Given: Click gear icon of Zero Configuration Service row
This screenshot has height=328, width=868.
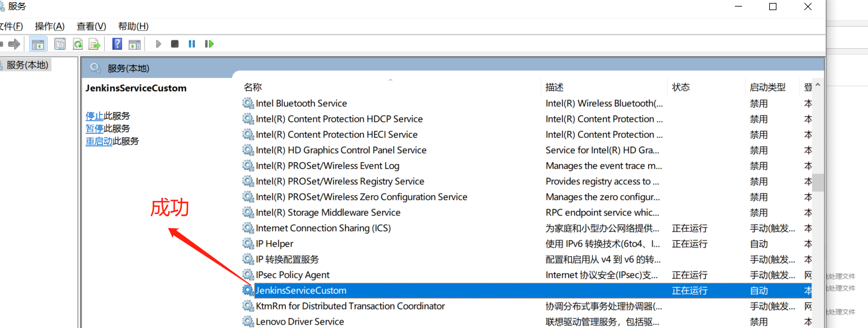Looking at the screenshot, I should 248,197.
